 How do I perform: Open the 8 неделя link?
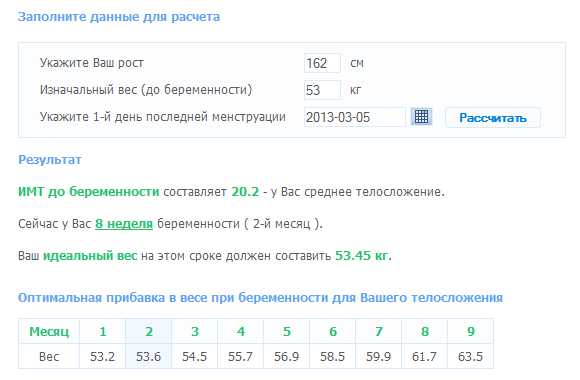click(x=124, y=224)
